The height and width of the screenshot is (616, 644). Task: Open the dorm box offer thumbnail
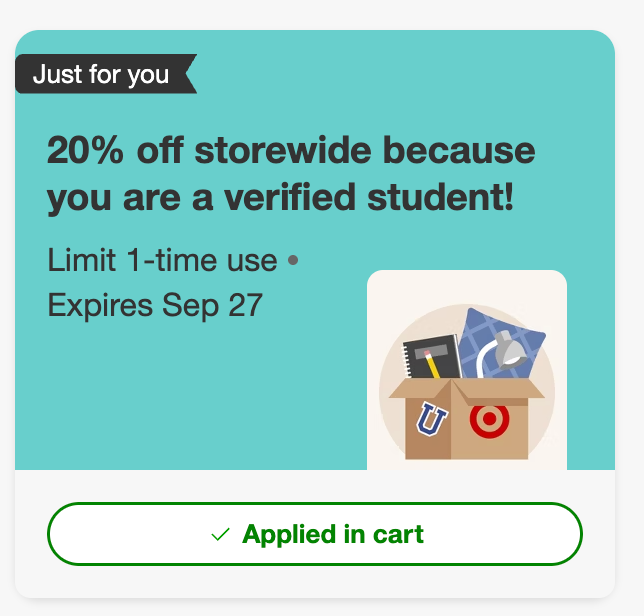coord(467,370)
